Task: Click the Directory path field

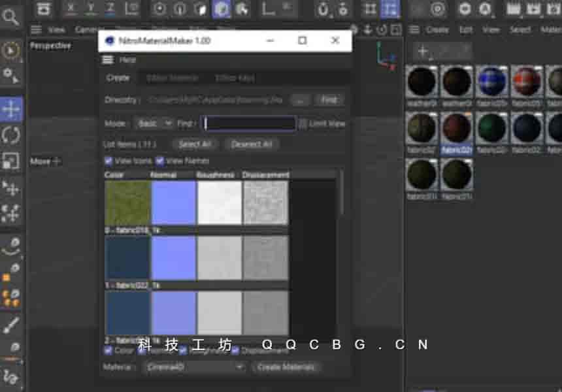Action: [x=216, y=100]
